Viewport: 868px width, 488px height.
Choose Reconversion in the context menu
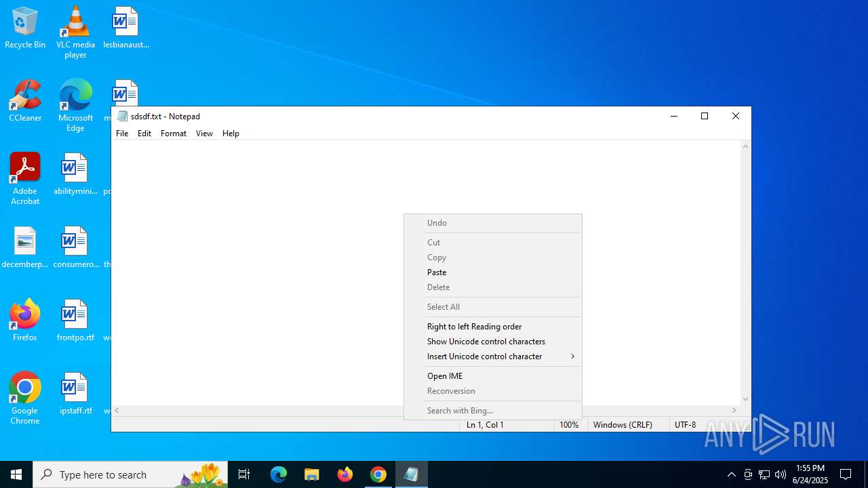tap(493, 391)
